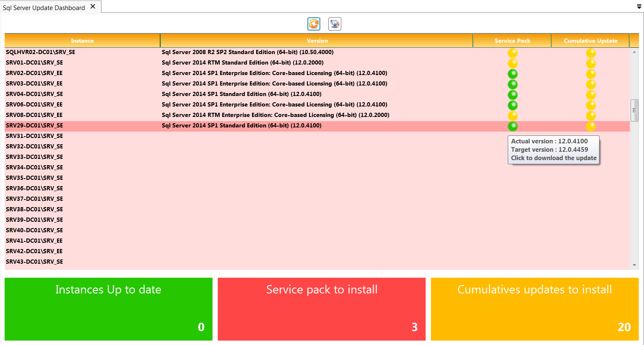
Task: Select instance SRV40-DC01\SRV_SE
Action: point(34,230)
